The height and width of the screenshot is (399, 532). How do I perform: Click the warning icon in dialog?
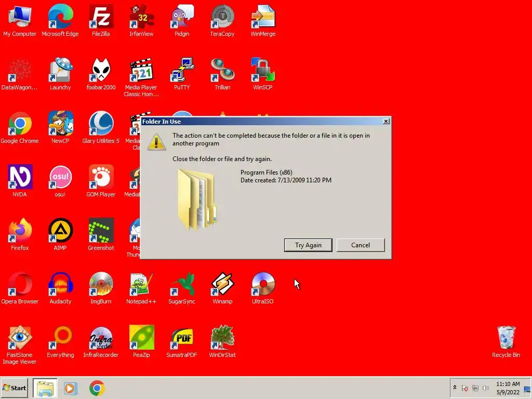pyautogui.click(x=156, y=141)
